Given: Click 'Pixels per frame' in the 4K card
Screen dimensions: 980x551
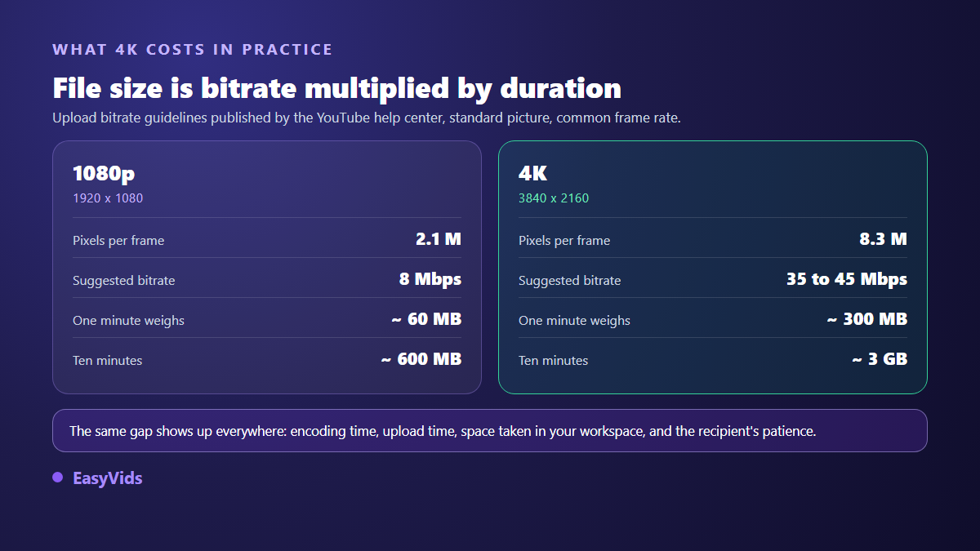Looking at the screenshot, I should [564, 241].
